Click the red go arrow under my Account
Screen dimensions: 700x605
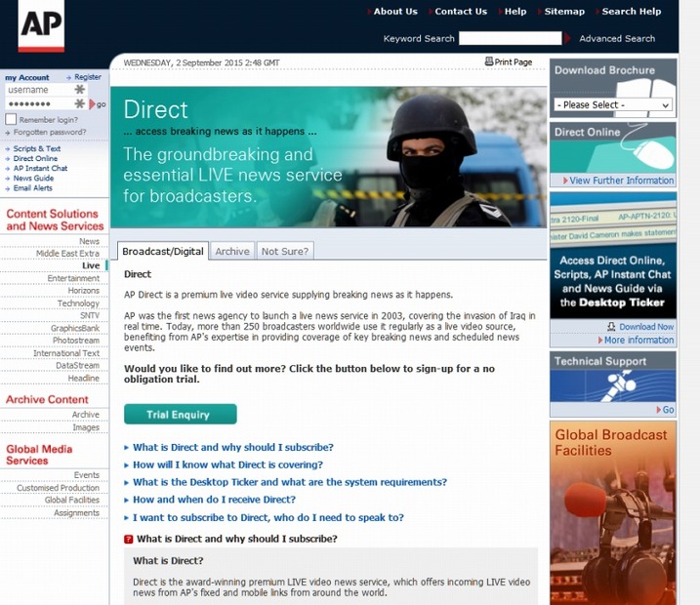(93, 104)
